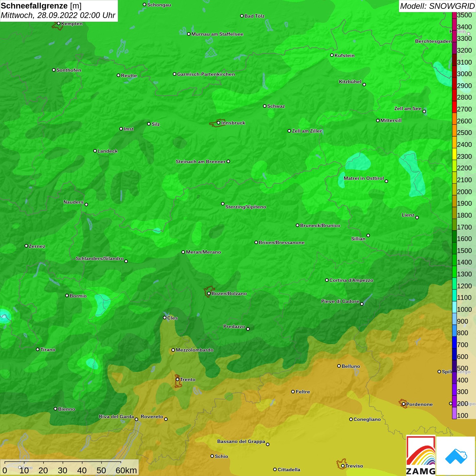Click the Schongau label

point(159,5)
